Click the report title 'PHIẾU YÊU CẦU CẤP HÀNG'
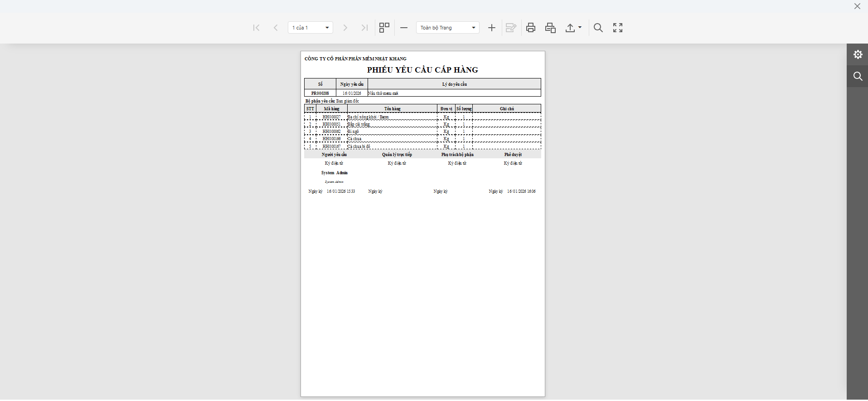 coord(422,70)
